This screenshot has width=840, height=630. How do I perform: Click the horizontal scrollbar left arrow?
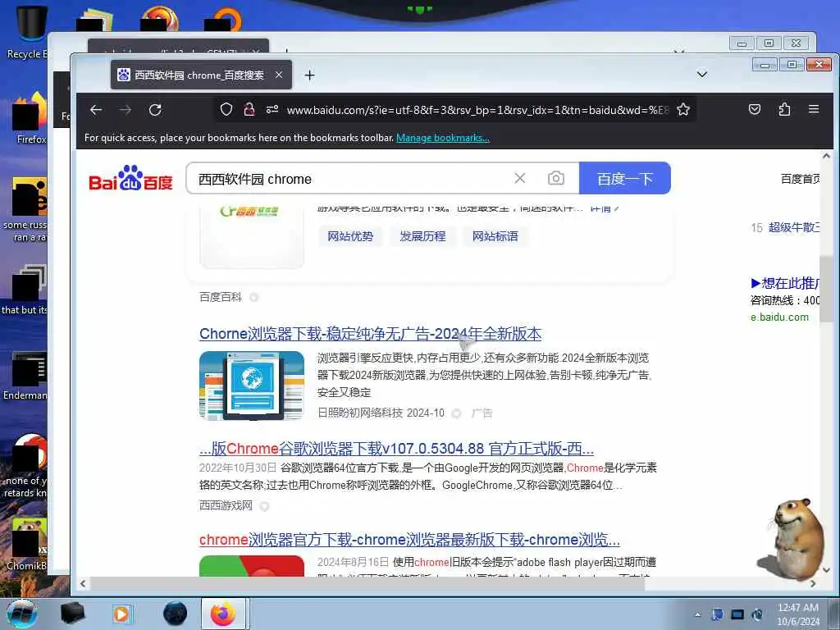(83, 583)
